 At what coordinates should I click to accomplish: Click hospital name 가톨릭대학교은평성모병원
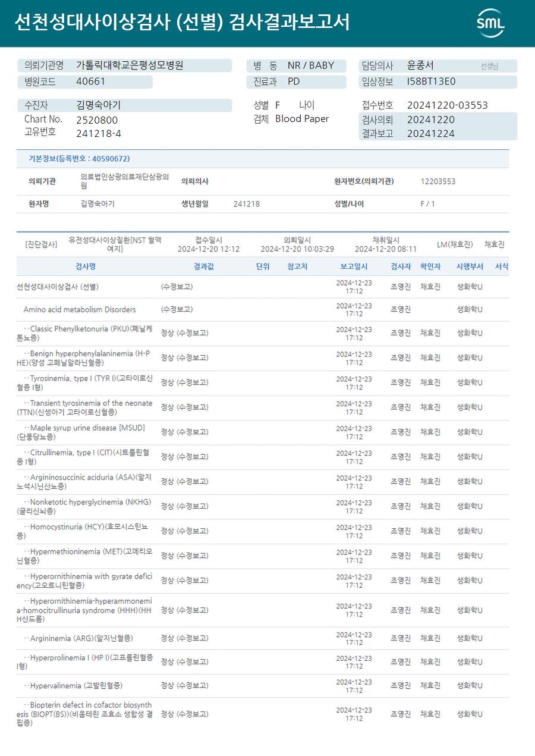(x=130, y=65)
